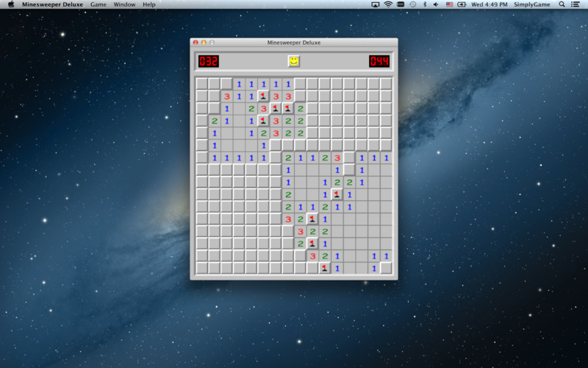Open the Window menu
The width and height of the screenshot is (588, 368).
pyautogui.click(x=124, y=4)
